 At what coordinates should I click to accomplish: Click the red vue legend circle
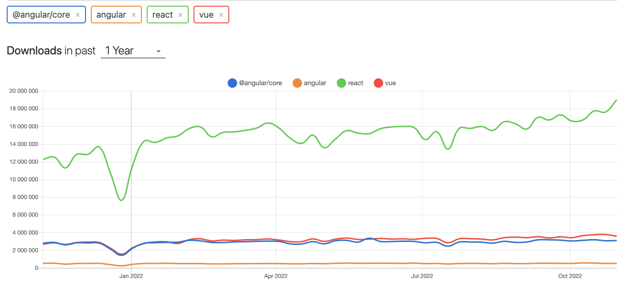click(x=378, y=83)
